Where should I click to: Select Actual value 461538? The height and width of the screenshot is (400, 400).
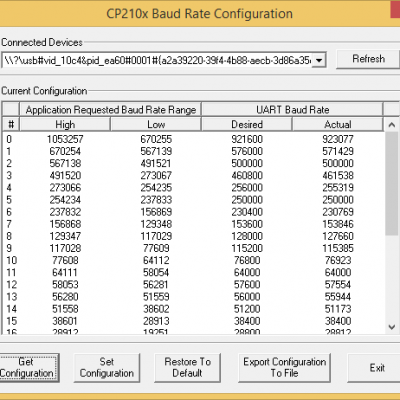pyautogui.click(x=338, y=175)
